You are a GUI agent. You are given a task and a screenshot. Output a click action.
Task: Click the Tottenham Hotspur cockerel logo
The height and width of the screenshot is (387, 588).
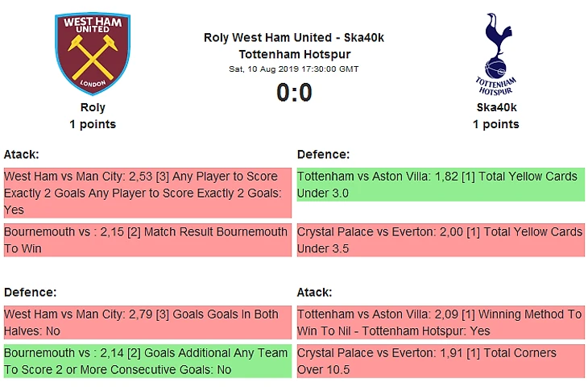pos(496,55)
